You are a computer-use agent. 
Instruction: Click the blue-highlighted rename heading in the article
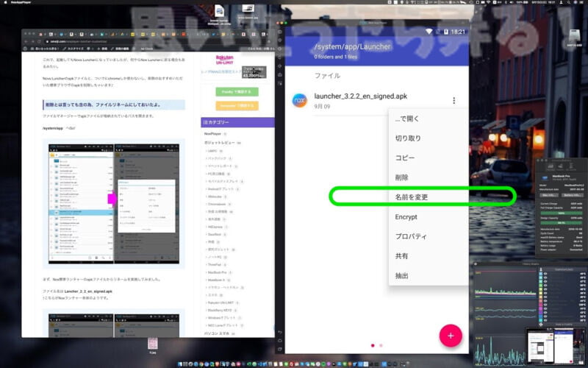(x=114, y=105)
